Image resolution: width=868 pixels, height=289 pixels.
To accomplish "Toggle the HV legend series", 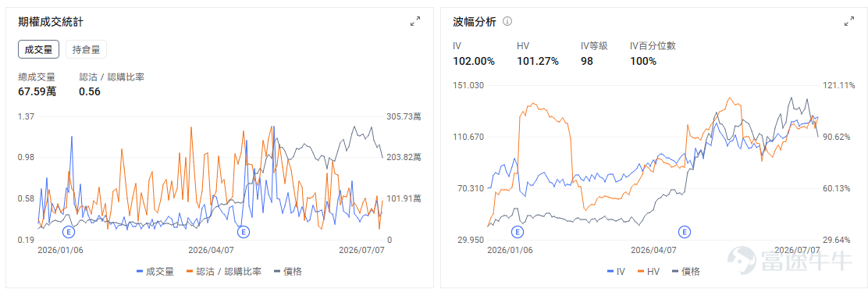I will (648, 271).
